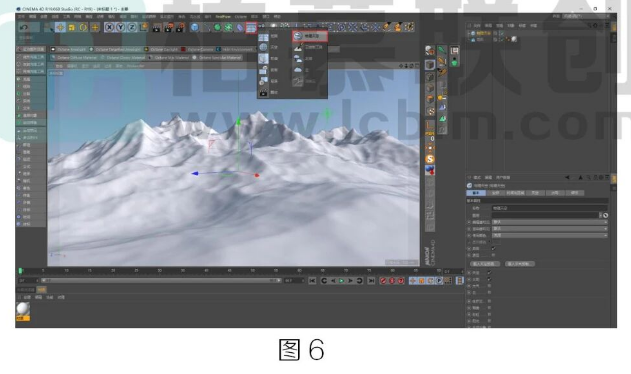This screenshot has height=374, width=631.
Task: Click orange S snap icon
Action: pos(430,159)
